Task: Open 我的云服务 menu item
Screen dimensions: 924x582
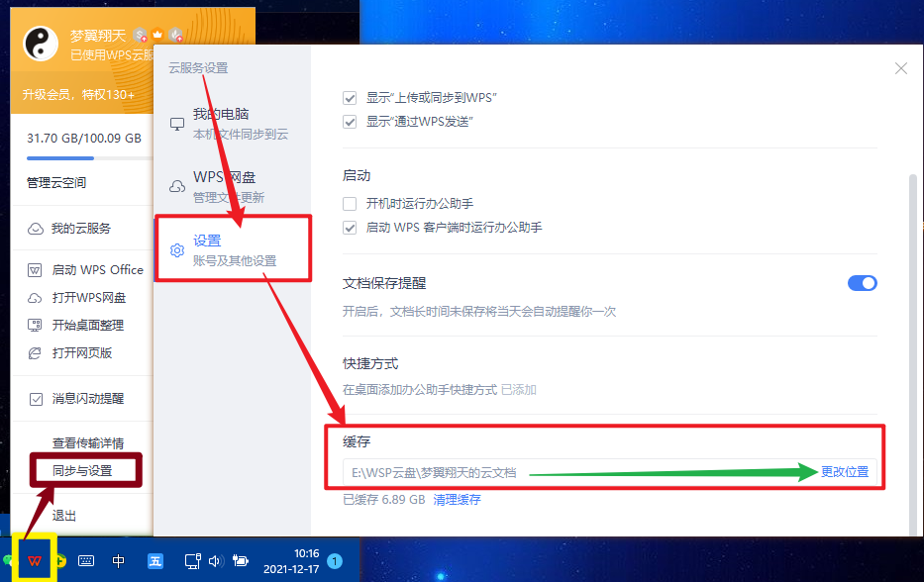Action: 81,229
